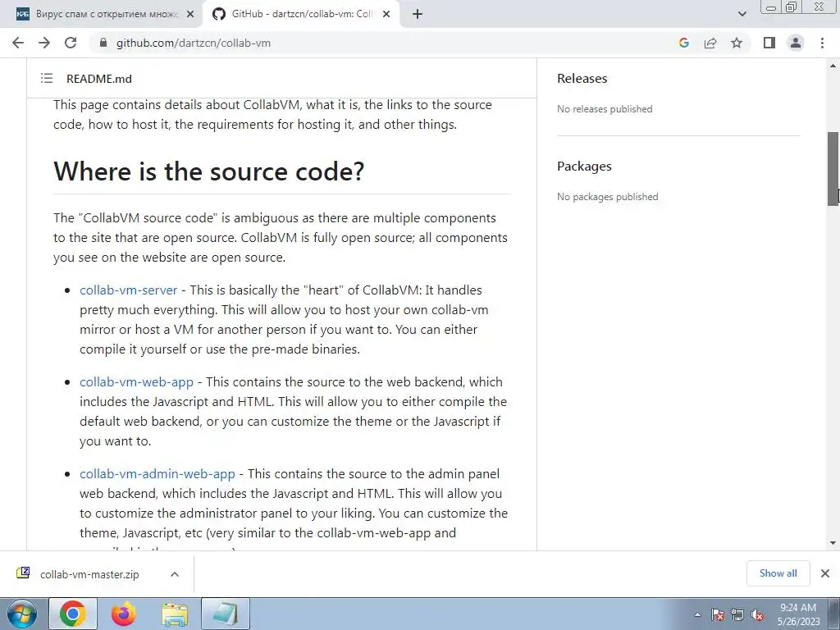
Task: Click the page scrollbar thumb
Action: 833,169
